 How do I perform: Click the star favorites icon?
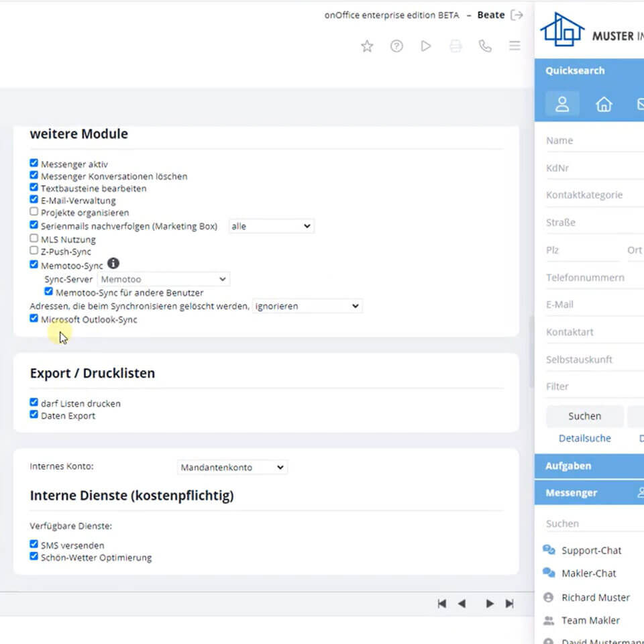click(367, 46)
